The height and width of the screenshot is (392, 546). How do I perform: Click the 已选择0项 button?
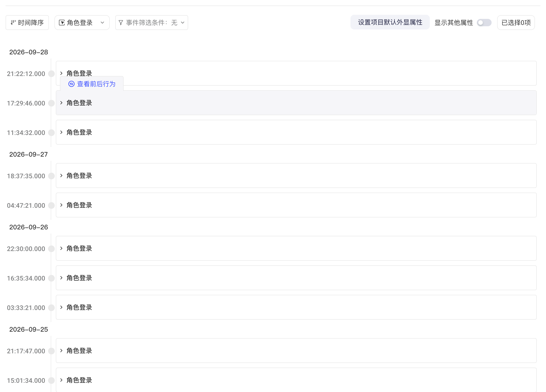(x=516, y=23)
